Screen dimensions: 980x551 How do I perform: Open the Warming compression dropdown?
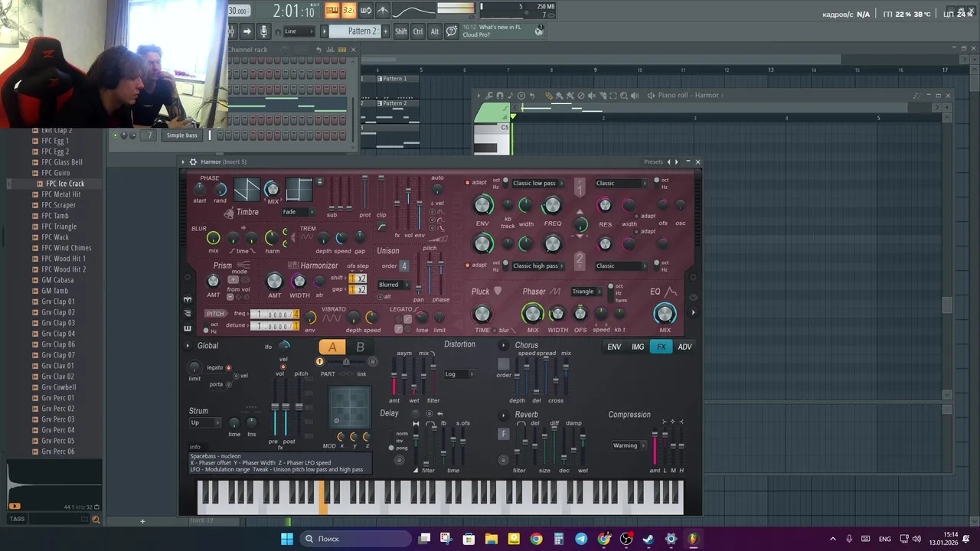(629, 445)
